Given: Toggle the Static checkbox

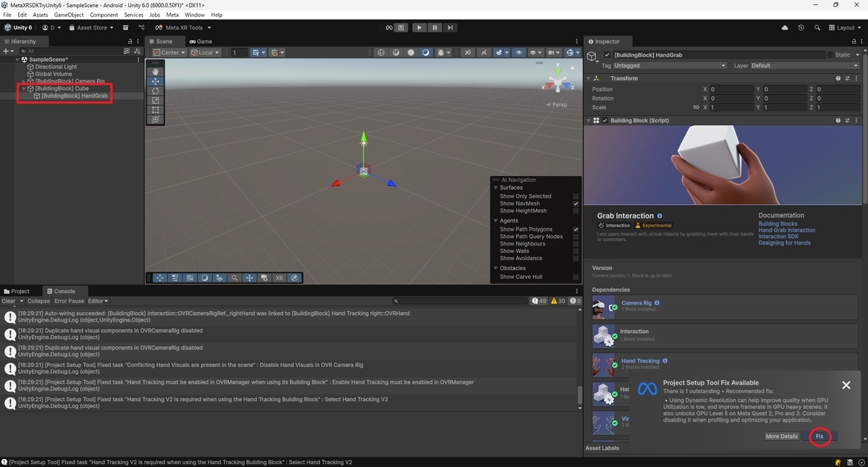Looking at the screenshot, I should [x=830, y=55].
